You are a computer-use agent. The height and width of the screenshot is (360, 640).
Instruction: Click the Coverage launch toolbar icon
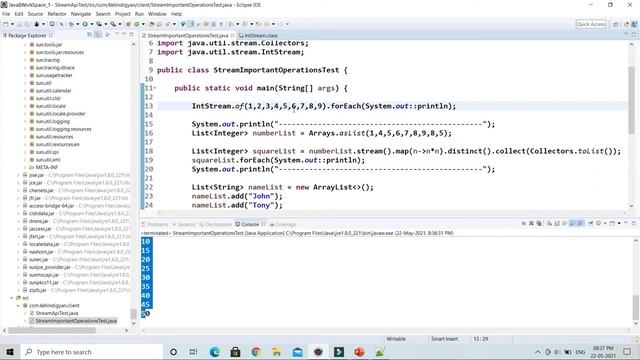point(99,24)
